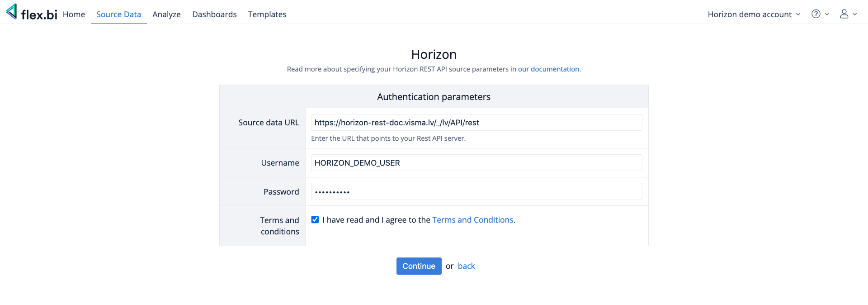Navigate to Dashboards
Screen dimensions: 868x305
214,14
